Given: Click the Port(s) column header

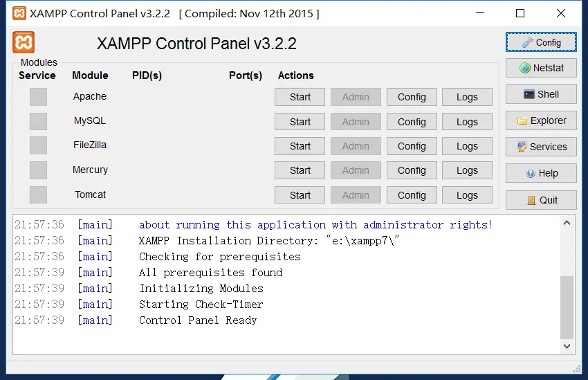Looking at the screenshot, I should click(246, 75).
